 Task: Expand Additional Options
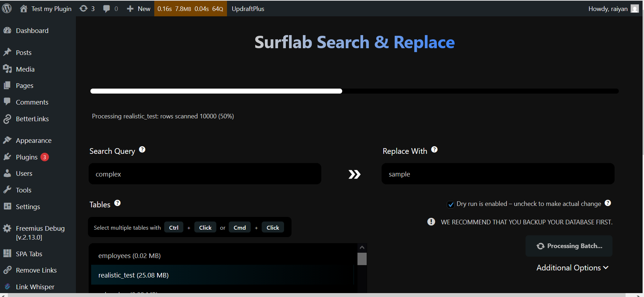[572, 268]
